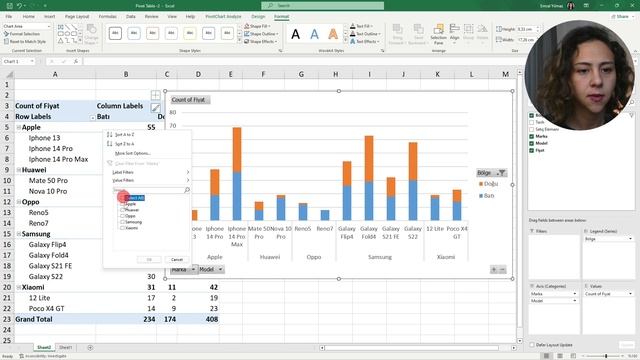Open the Align objects menu

(454, 33)
